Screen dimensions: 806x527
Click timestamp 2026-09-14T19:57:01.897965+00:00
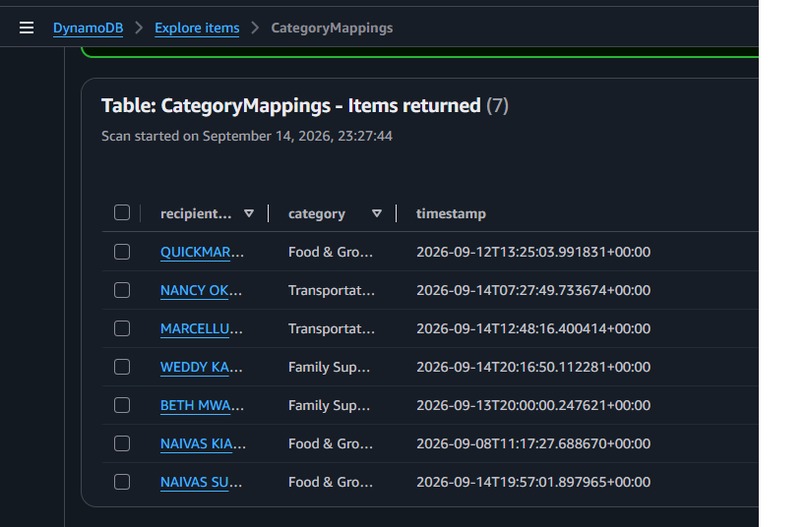(534, 482)
